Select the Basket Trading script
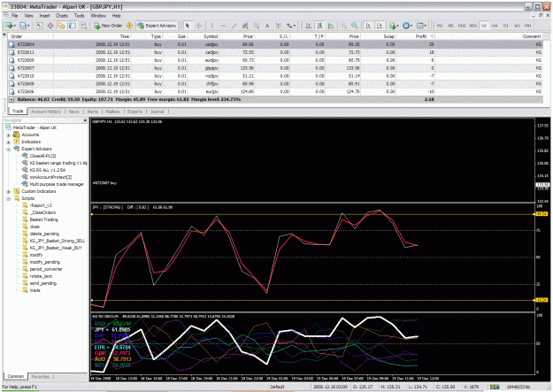553x392 pixels. [43, 219]
